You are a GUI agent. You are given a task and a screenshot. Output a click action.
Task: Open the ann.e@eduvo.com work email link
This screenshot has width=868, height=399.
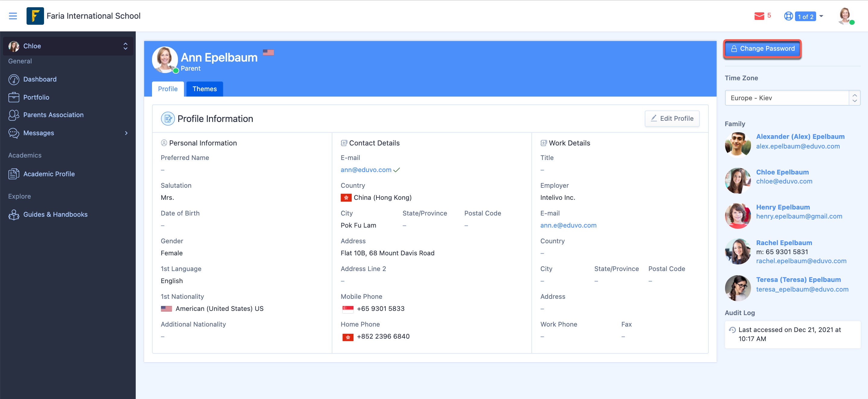[568, 226]
